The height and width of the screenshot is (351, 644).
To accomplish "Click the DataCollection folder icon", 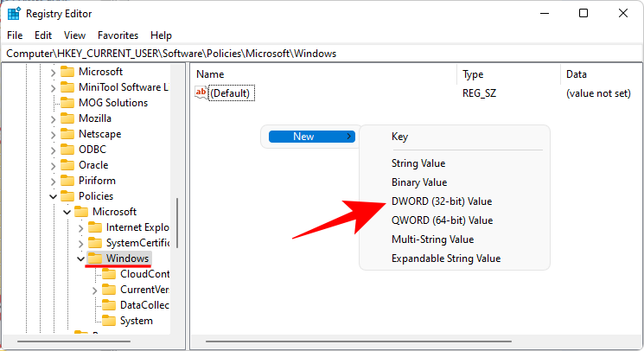I will click(109, 305).
